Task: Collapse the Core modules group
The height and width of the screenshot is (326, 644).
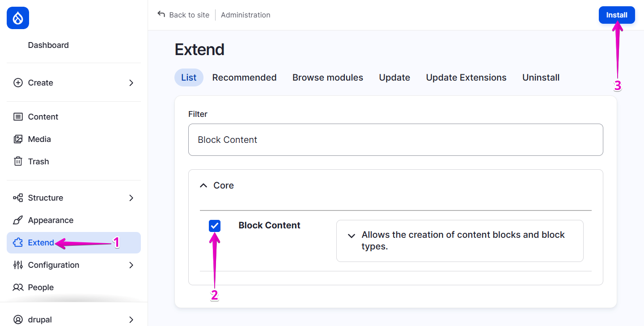Action: click(x=203, y=185)
